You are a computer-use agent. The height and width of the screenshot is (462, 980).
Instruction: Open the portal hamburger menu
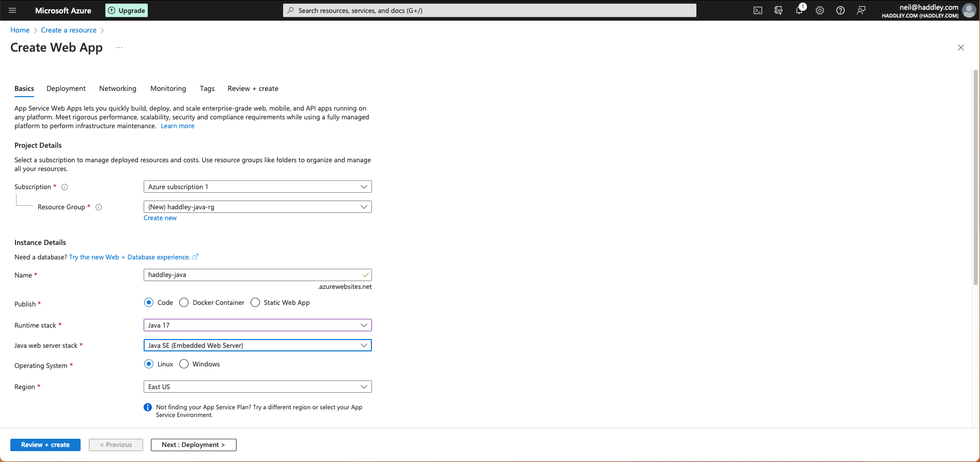[13, 10]
